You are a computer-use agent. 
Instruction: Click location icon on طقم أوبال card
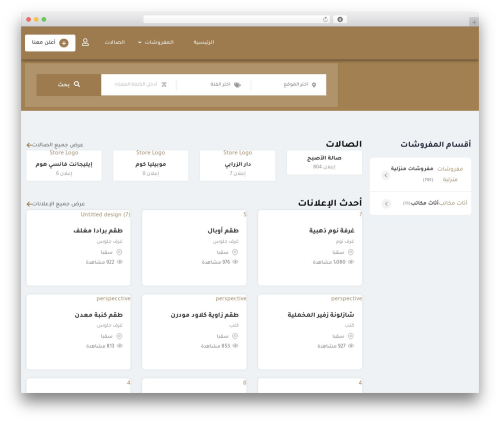[235, 252]
